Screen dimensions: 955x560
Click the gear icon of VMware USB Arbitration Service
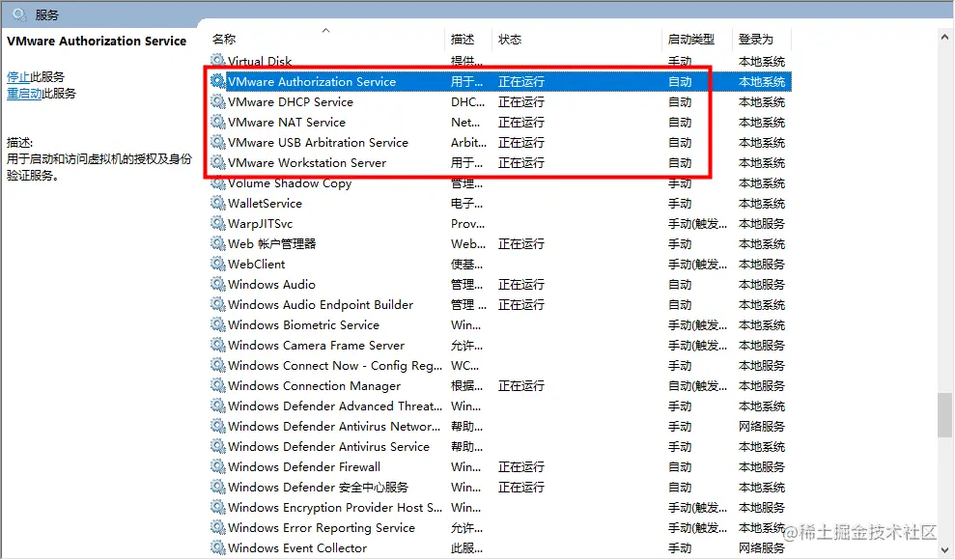pos(218,142)
